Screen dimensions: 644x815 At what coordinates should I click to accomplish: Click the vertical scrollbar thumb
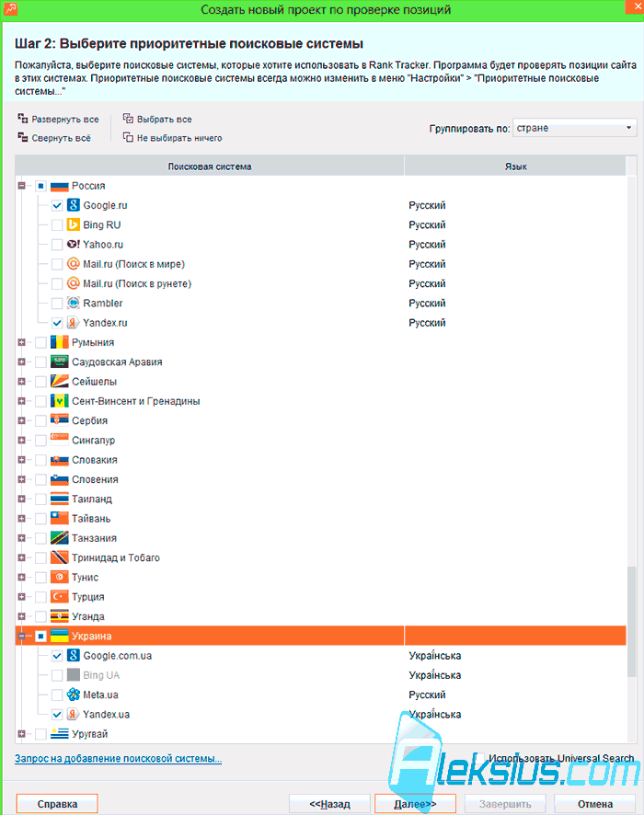click(x=631, y=622)
